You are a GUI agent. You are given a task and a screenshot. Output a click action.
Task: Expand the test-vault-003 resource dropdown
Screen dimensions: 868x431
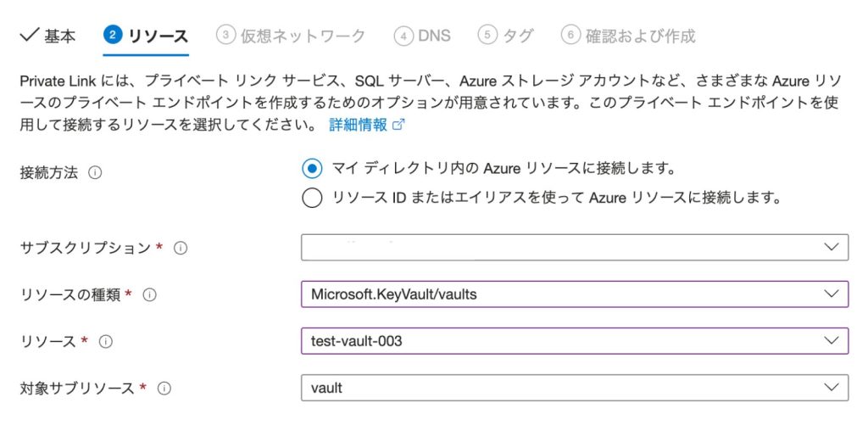point(574,342)
